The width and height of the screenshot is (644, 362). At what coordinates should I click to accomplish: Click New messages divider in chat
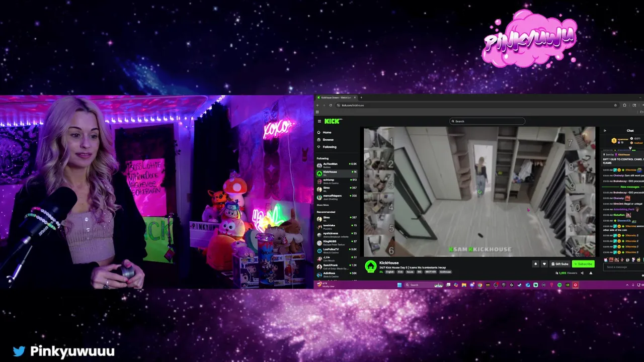(x=630, y=187)
